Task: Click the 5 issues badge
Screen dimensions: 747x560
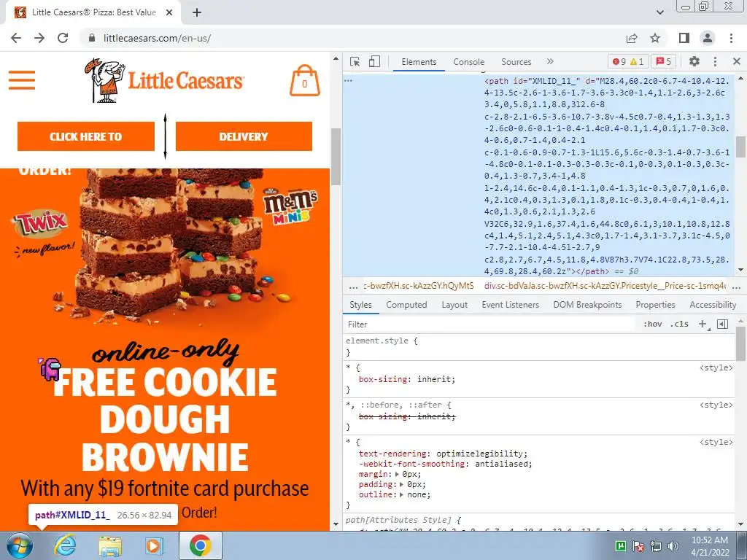Action: click(x=664, y=61)
